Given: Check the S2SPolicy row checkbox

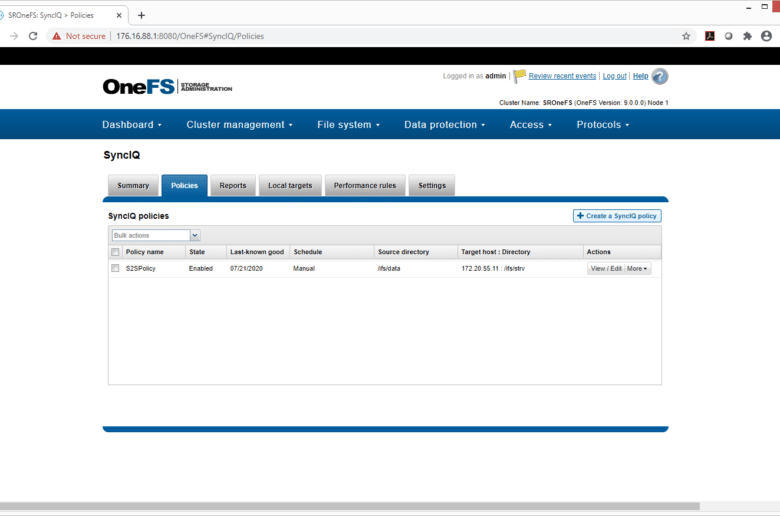Looking at the screenshot, I should point(115,268).
